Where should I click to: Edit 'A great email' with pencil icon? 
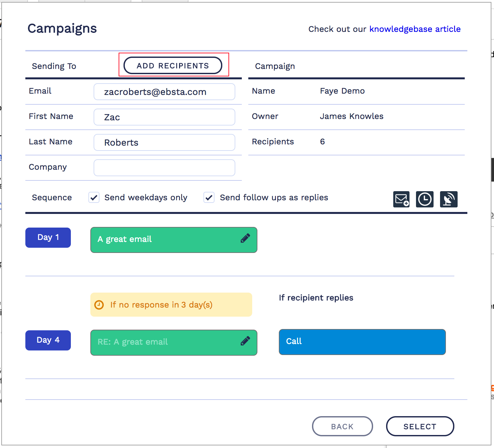pos(245,239)
